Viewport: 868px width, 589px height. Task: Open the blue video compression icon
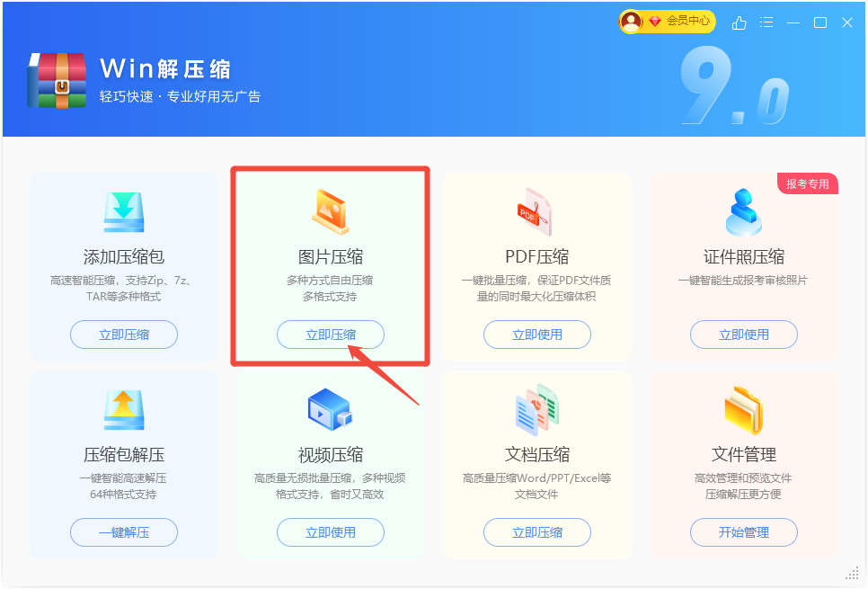pos(330,409)
